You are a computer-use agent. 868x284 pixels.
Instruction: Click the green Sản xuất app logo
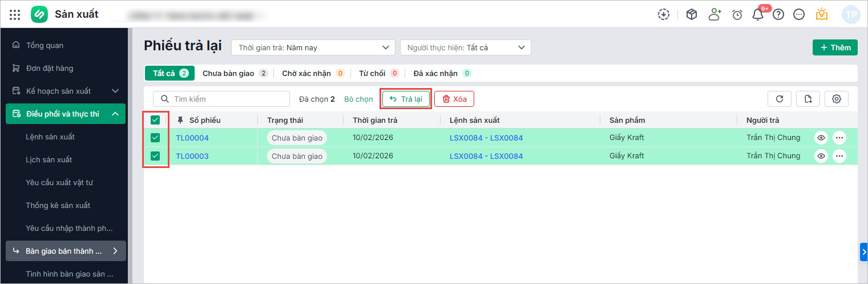(x=39, y=14)
